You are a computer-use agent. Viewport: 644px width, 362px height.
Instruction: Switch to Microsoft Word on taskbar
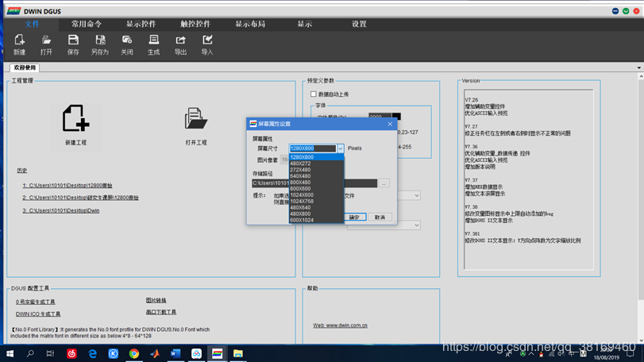click(x=175, y=353)
